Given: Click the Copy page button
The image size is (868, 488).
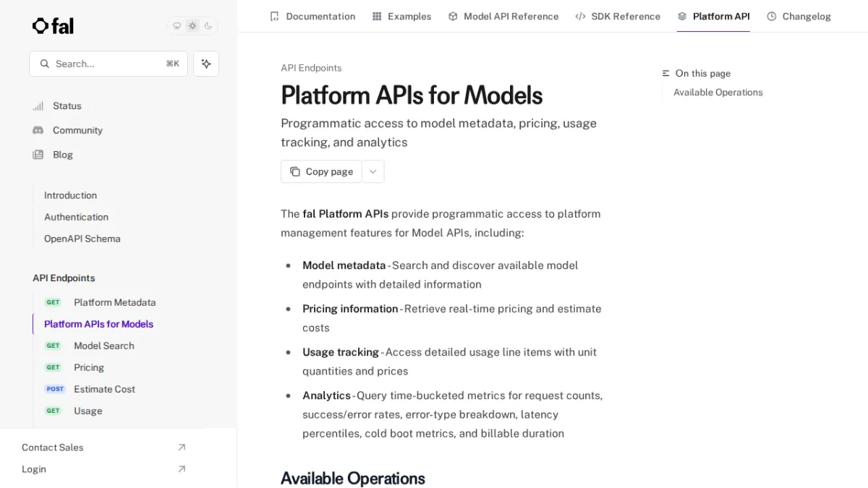Looking at the screenshot, I should (x=321, y=171).
